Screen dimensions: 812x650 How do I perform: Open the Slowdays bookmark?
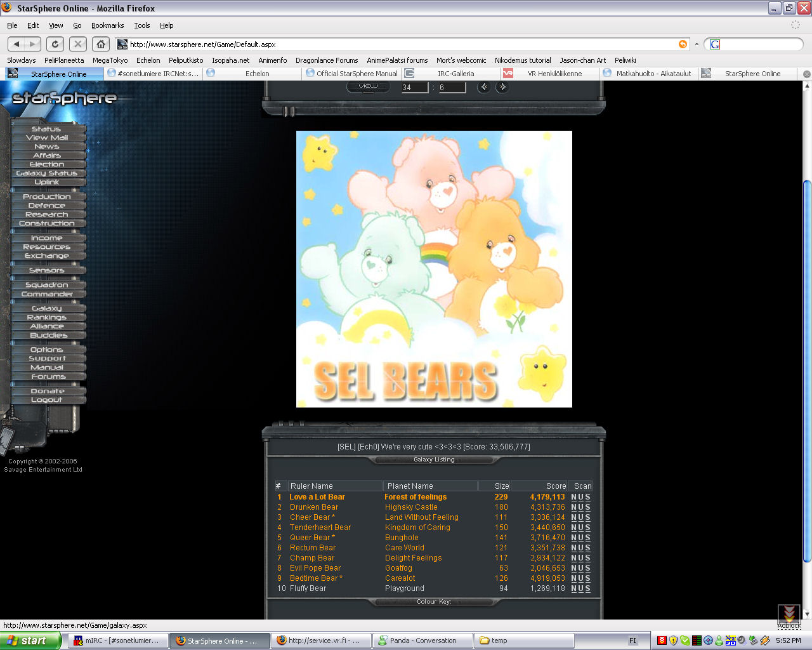pyautogui.click(x=22, y=60)
